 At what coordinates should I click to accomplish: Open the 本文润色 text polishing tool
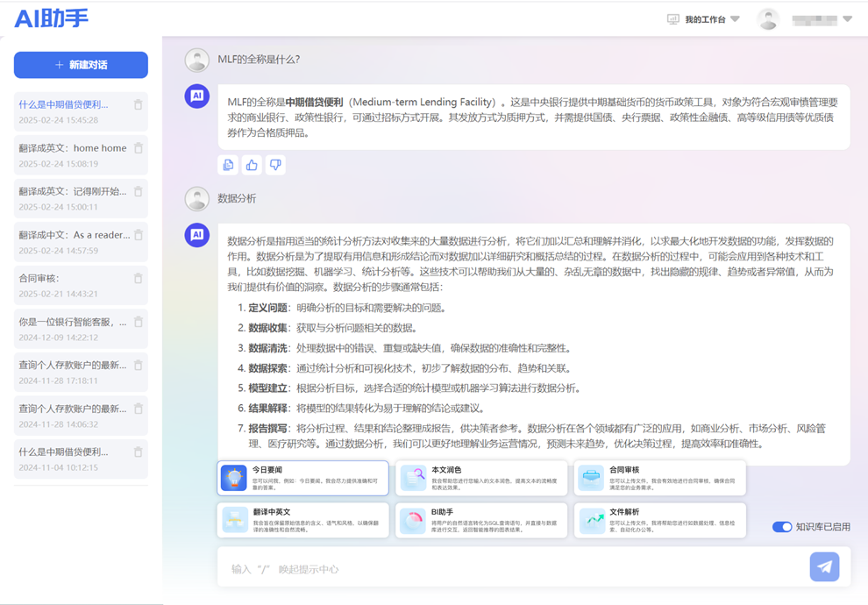tap(480, 478)
